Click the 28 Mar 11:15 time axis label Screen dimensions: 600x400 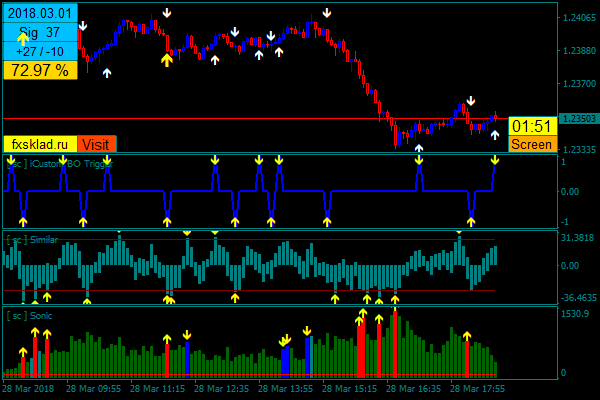click(157, 389)
